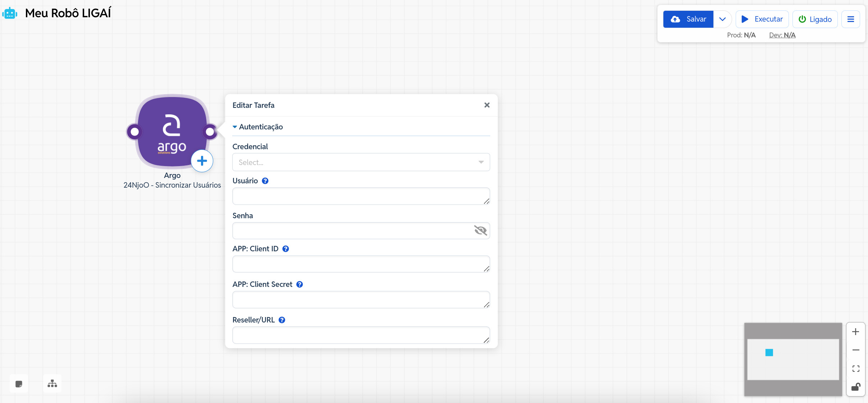Viewport: 868px width, 403px height.
Task: Fit the canvas view to screen
Action: pos(856,368)
